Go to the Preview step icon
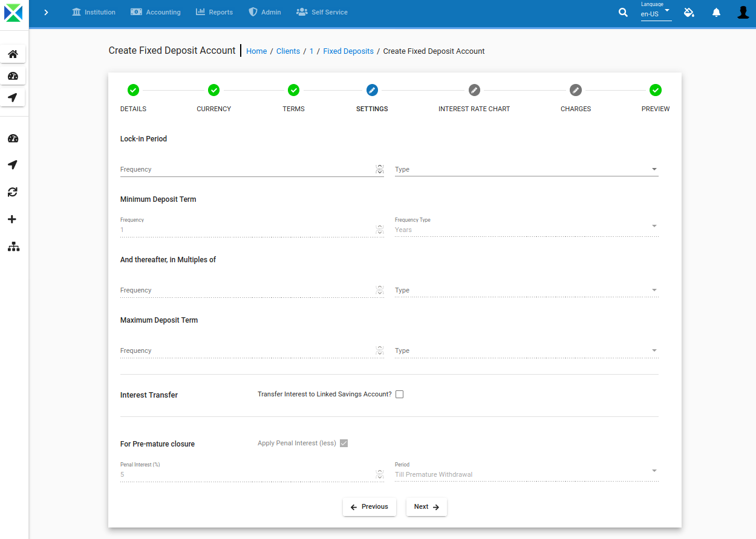The height and width of the screenshot is (539, 756). [x=656, y=90]
